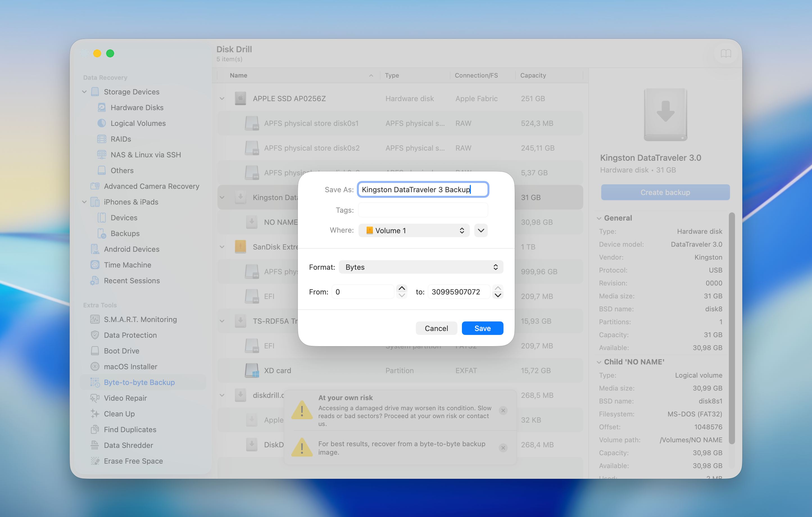
Task: Click the info panel vertical scrollbar
Action: coord(732,328)
